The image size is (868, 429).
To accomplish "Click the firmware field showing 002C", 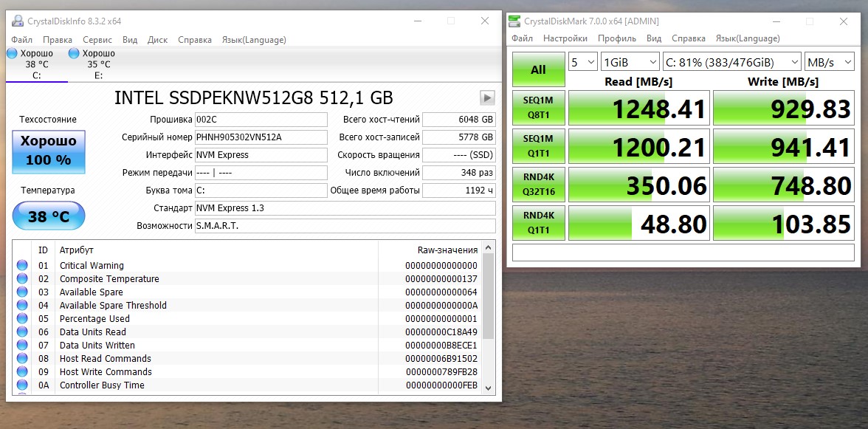I will tap(261, 120).
